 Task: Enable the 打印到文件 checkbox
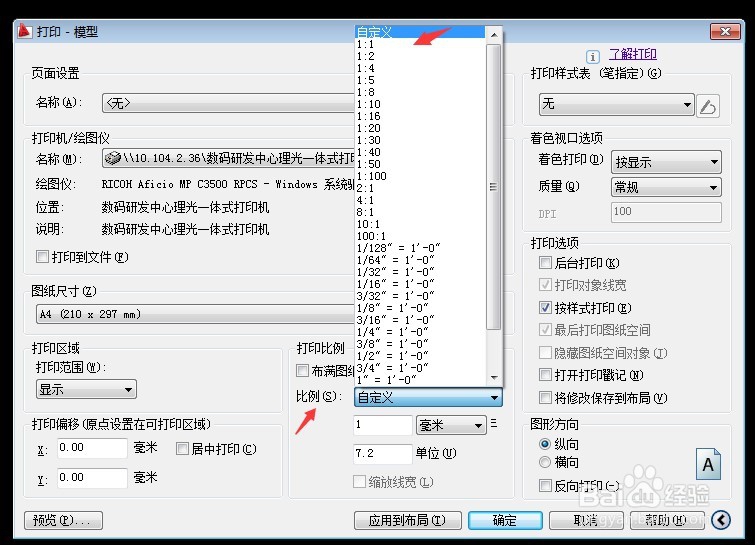[x=42, y=257]
